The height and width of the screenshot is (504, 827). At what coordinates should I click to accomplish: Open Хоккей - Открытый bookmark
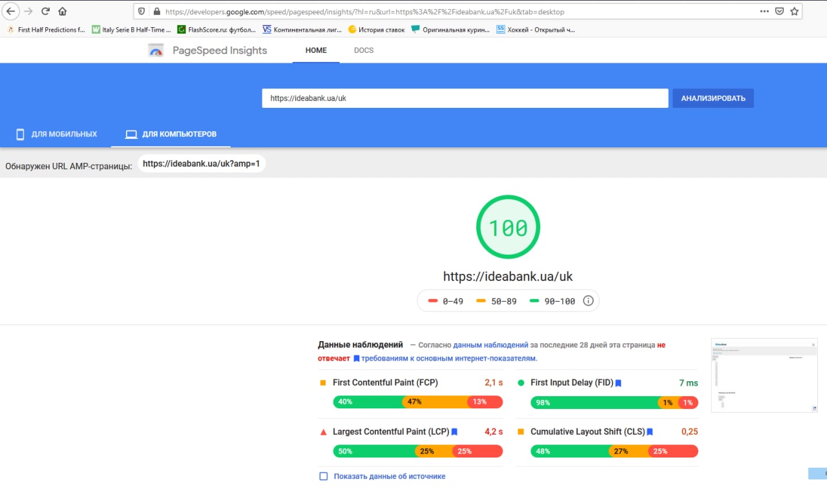click(x=536, y=30)
